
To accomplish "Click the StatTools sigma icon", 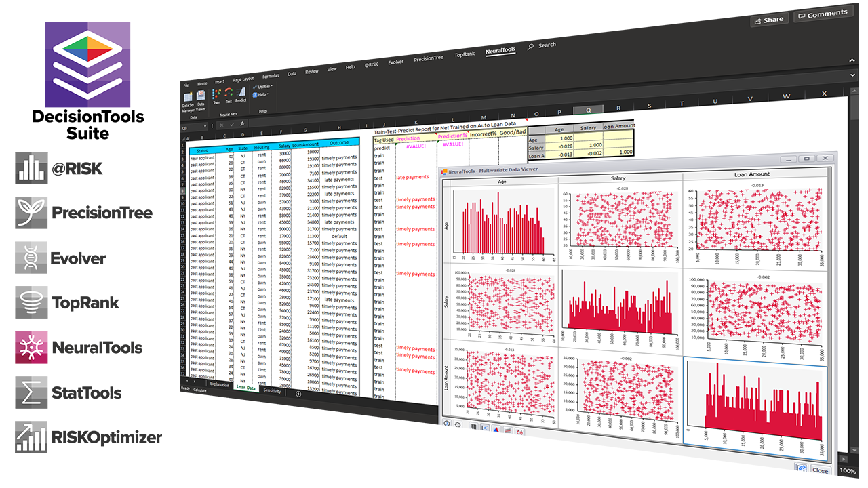I will coord(31,392).
